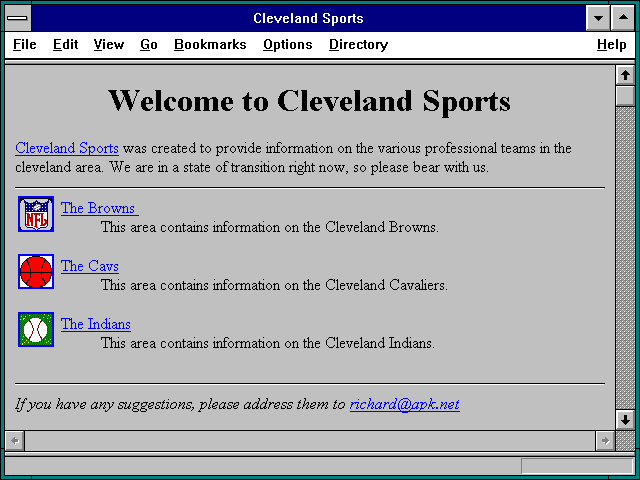Click the suggestions italic footer text
640x480 pixels.
[180, 404]
